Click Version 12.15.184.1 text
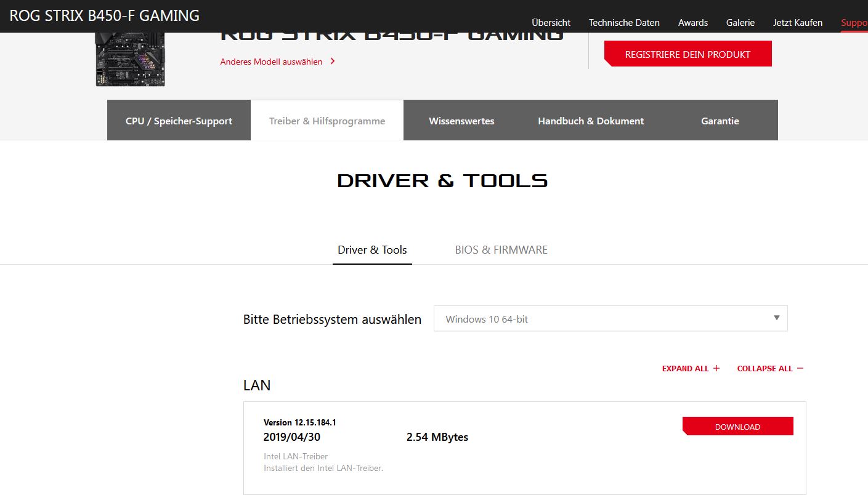This screenshot has width=868, height=495. point(300,422)
